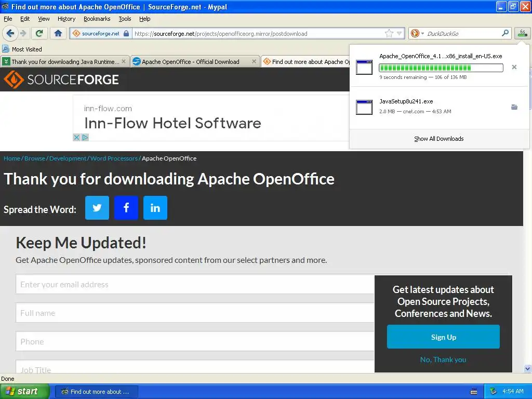Click the JavaSetup8u241.exe file icon
Viewport: 532px width, 399px height.
pyautogui.click(x=364, y=107)
